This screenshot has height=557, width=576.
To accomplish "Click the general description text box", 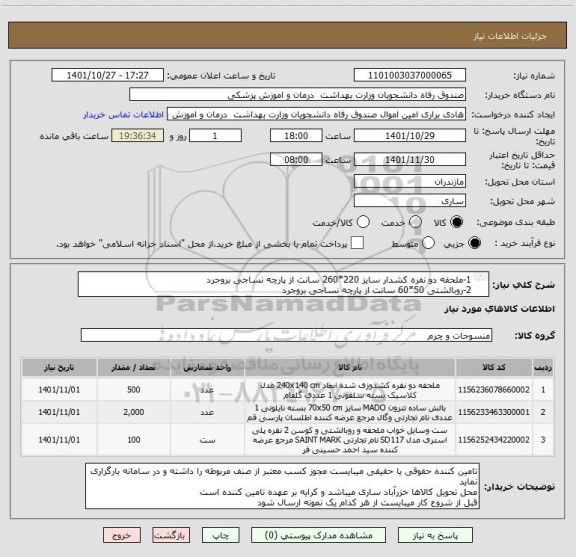I will click(x=283, y=285).
